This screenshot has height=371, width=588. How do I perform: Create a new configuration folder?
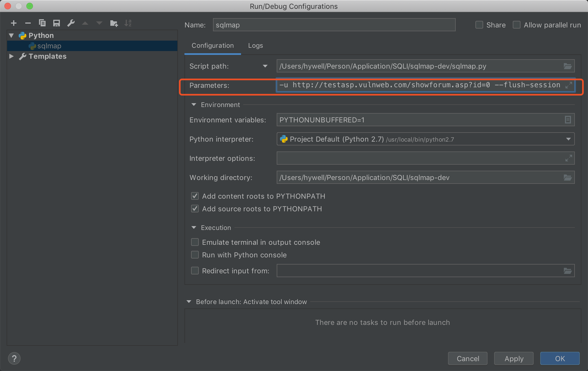coord(114,23)
